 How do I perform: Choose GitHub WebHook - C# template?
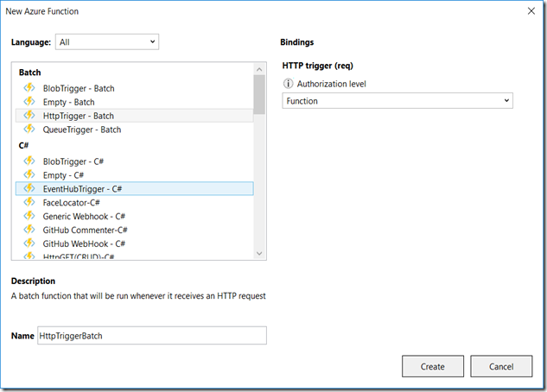pyautogui.click(x=134, y=243)
